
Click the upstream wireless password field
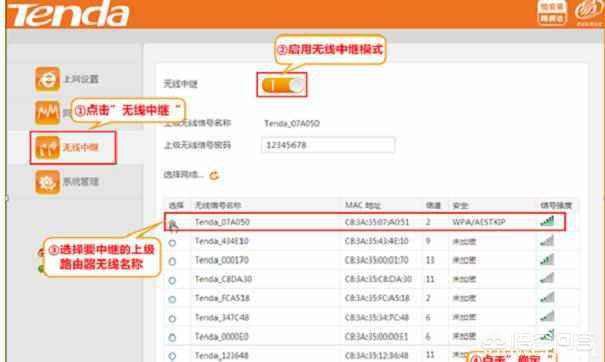point(328,145)
